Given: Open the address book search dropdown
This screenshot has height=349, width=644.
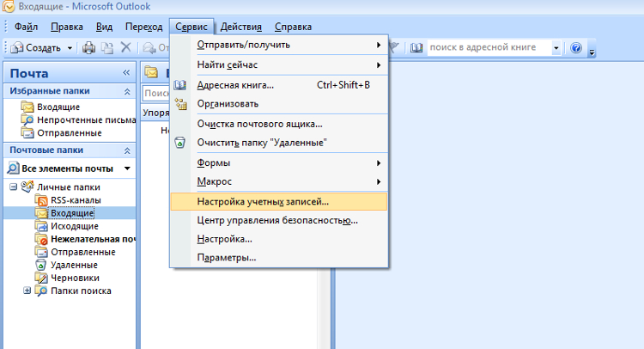Looking at the screenshot, I should pyautogui.click(x=556, y=48).
